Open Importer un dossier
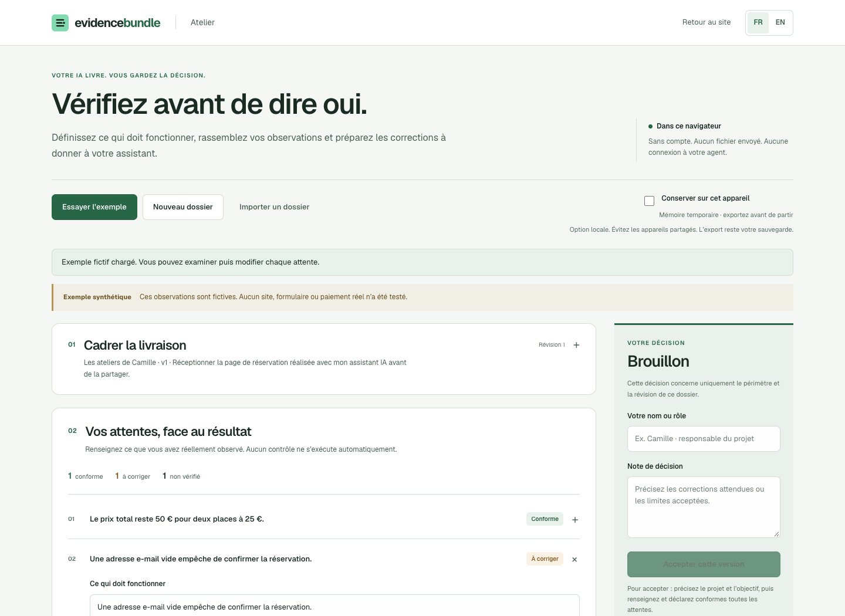This screenshot has height=616, width=845. pos(274,207)
